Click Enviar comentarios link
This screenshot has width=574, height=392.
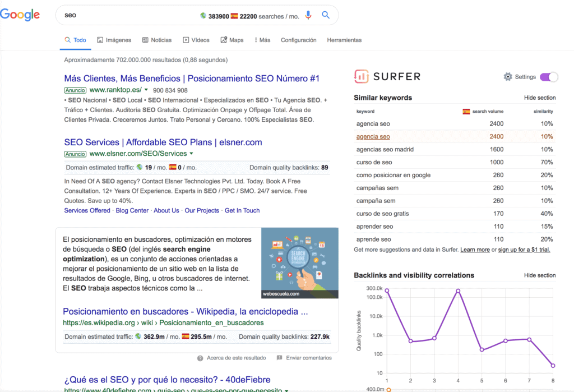pyautogui.click(x=309, y=358)
